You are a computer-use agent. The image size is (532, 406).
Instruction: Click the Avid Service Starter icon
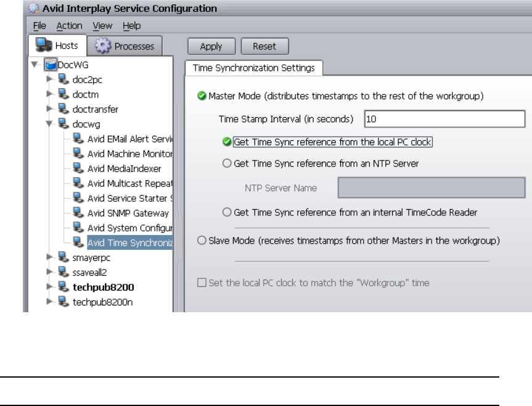point(78,198)
